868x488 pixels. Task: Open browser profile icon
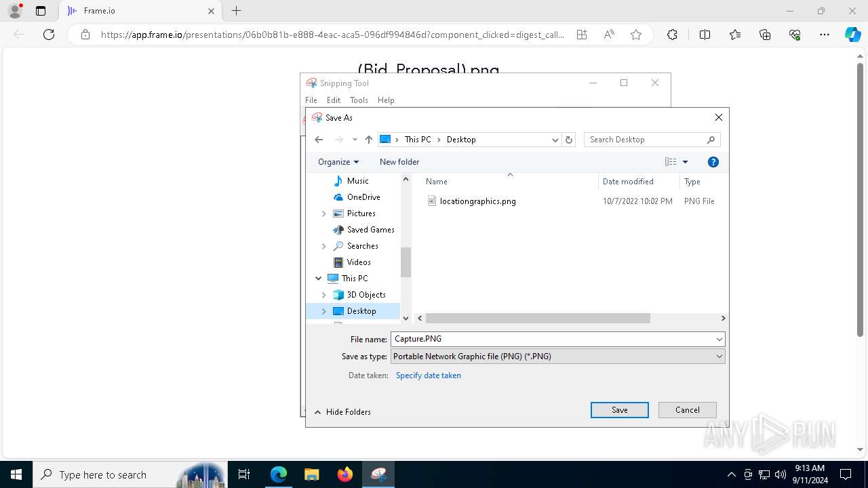click(15, 11)
